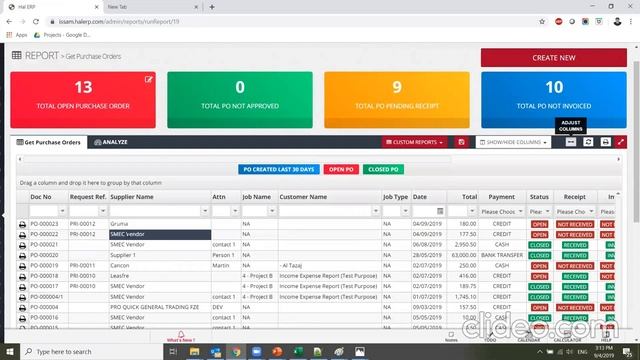Open Zoom app from the taskbar

click(256, 351)
